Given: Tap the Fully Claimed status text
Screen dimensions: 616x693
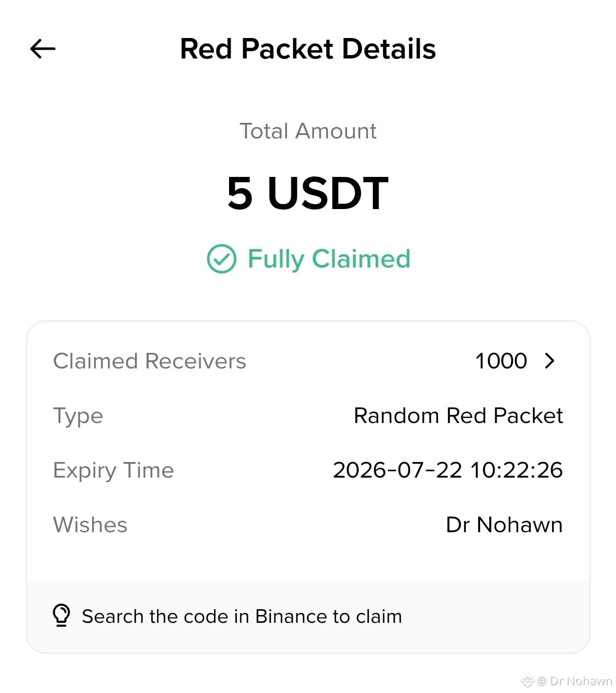Looking at the screenshot, I should pos(329,259).
